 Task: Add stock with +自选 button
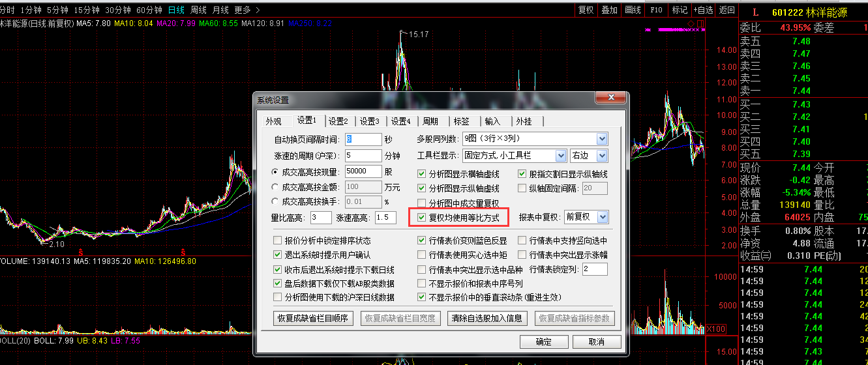(703, 10)
